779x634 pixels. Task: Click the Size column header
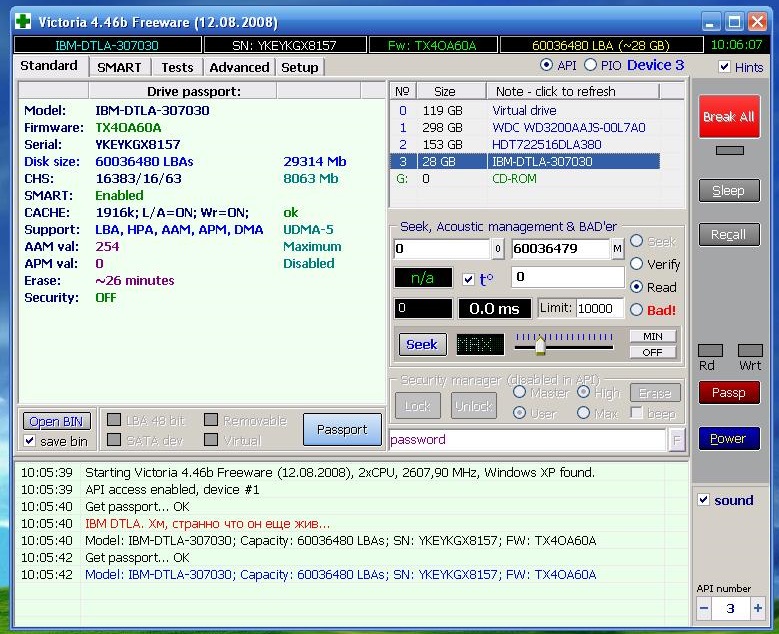pyautogui.click(x=451, y=91)
